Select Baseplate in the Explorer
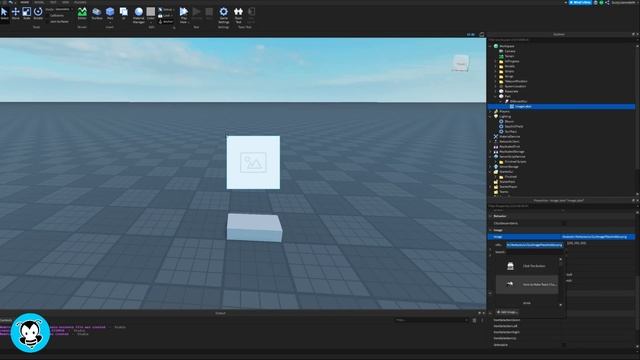640x360 pixels. click(x=511, y=91)
